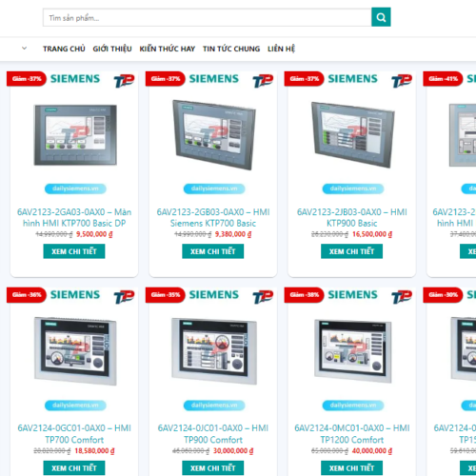Click the TP logo on KTP900 Basic card
Image resolution: width=476 pixels, height=476 pixels.
pyautogui.click(x=402, y=81)
